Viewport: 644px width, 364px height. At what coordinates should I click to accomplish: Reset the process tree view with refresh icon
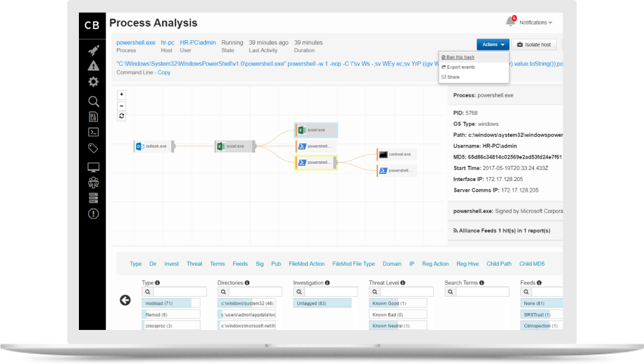tap(122, 116)
